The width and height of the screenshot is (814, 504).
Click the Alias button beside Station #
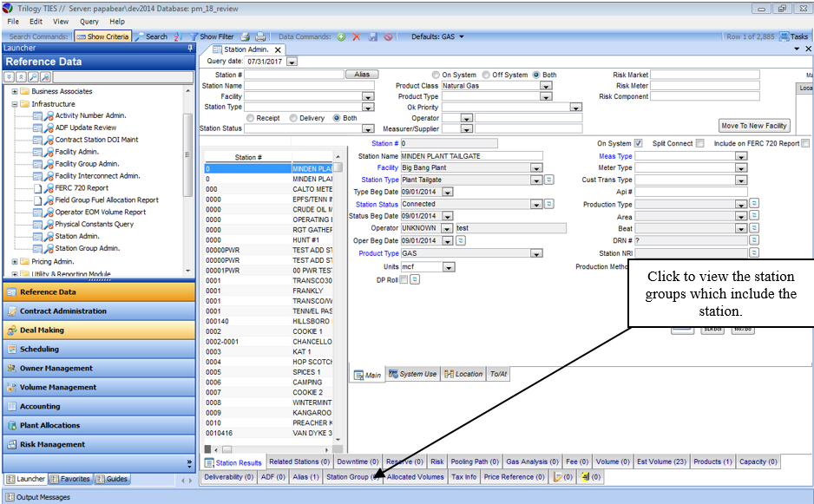tap(362, 75)
